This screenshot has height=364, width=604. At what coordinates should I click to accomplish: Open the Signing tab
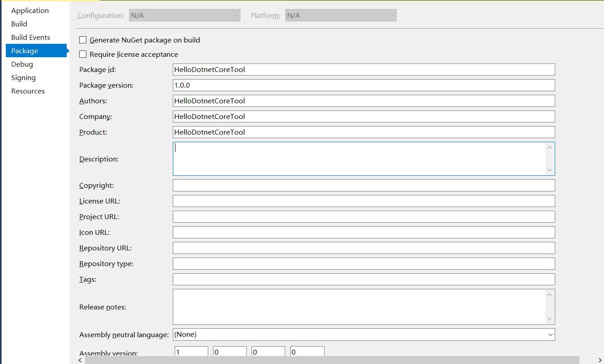pyautogui.click(x=23, y=78)
